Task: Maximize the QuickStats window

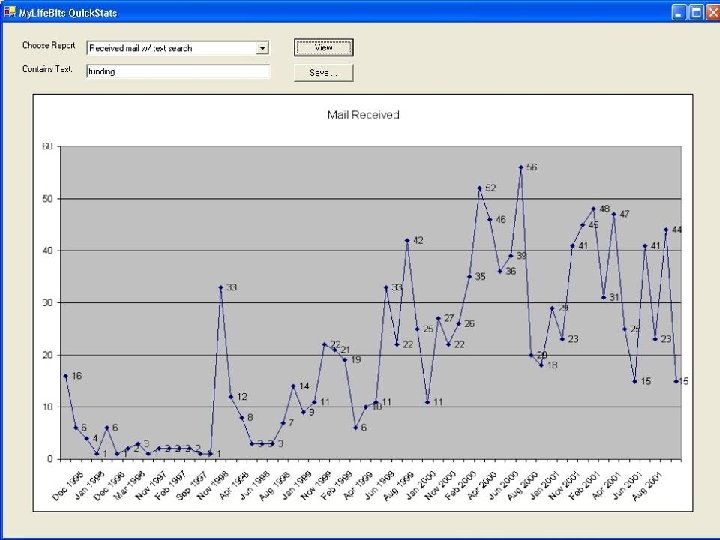Action: click(x=696, y=12)
